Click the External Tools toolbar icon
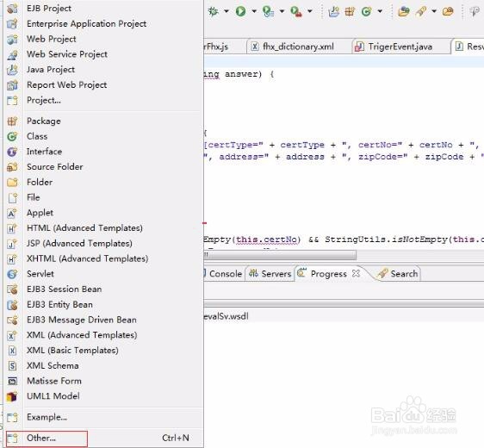Image resolution: width=484 pixels, height=448 pixels. [296, 11]
